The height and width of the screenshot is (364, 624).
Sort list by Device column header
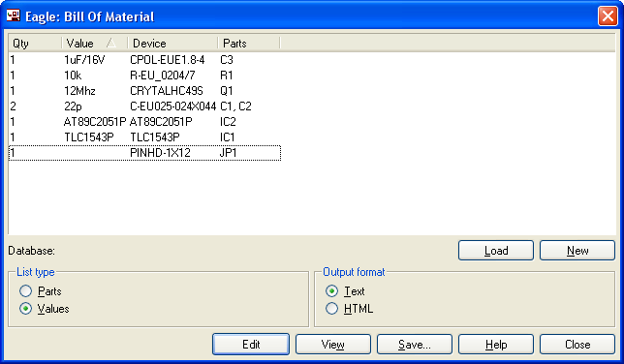(172, 43)
